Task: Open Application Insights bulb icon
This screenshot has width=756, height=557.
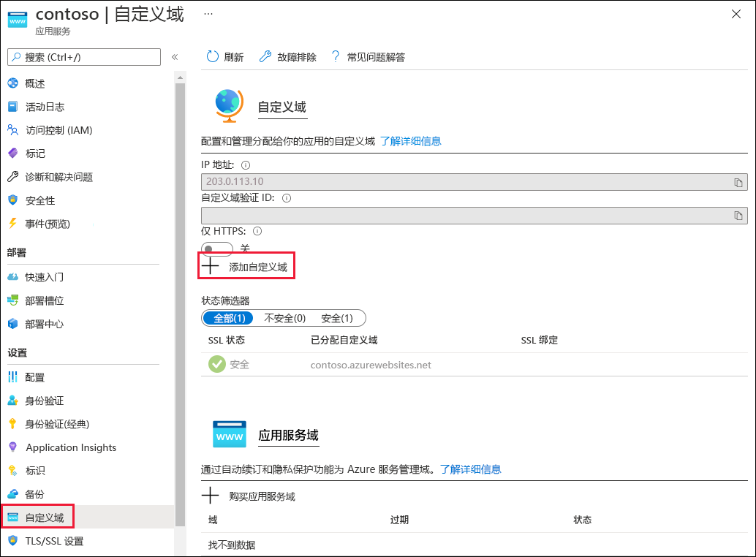Action: (x=13, y=447)
